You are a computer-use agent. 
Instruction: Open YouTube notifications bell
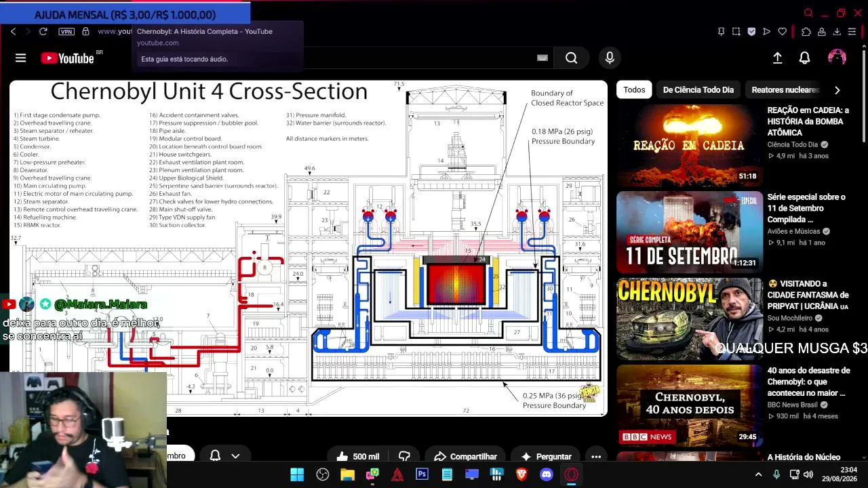point(804,58)
